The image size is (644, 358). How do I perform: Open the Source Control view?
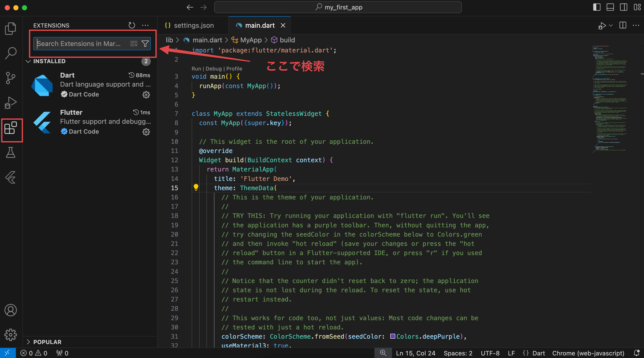click(11, 78)
